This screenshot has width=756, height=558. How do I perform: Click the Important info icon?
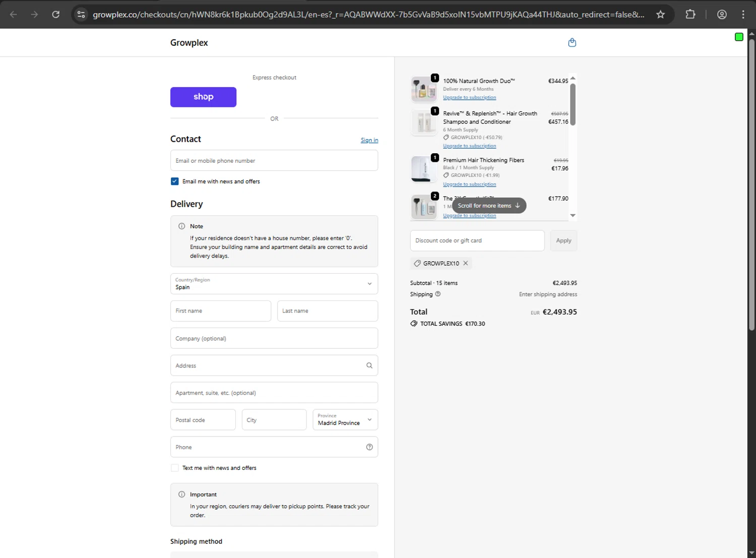coord(181,494)
